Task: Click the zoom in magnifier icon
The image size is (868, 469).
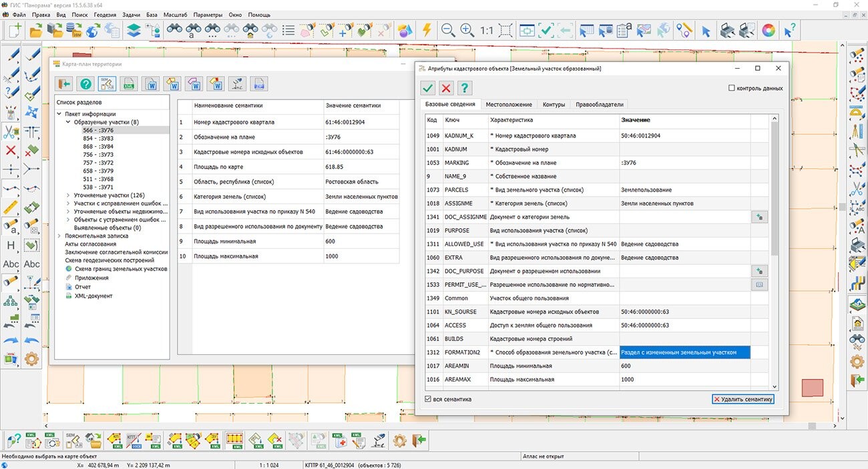Action: point(467,30)
